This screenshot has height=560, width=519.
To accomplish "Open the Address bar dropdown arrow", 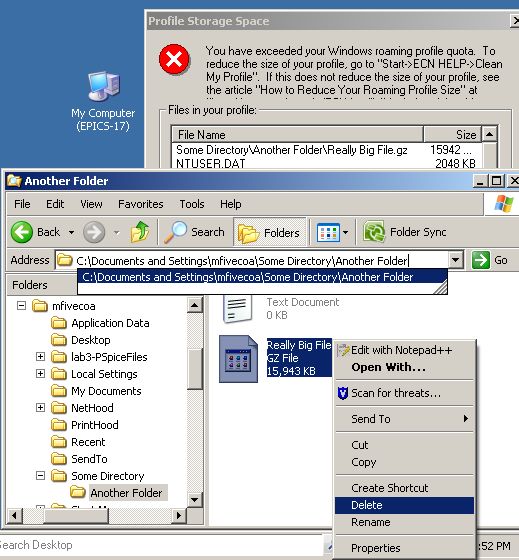I will pos(456,260).
